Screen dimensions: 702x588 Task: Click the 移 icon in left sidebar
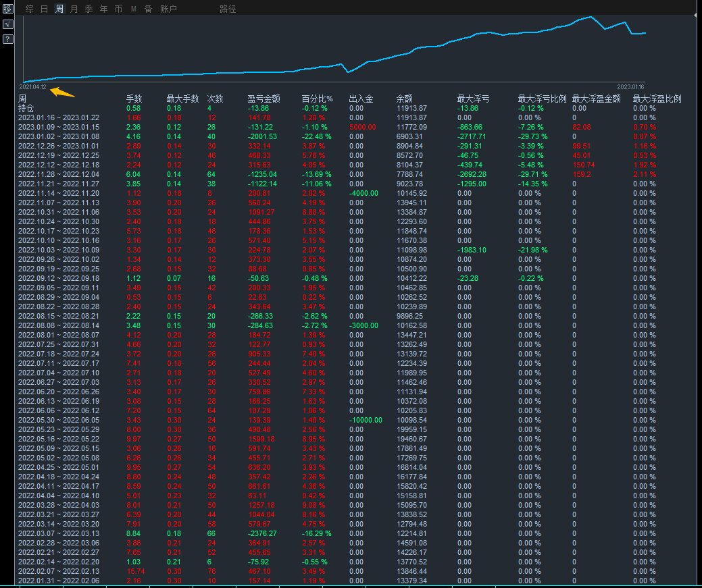tap(7, 8)
